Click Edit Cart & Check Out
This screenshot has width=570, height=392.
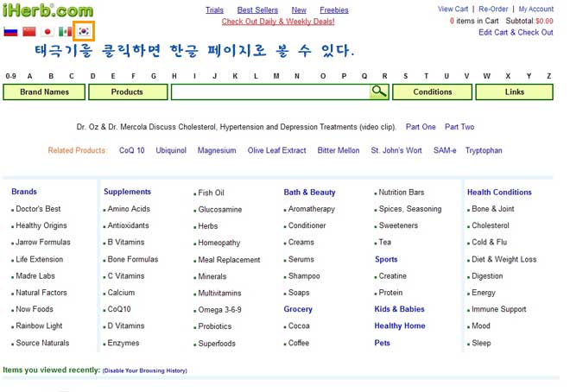pyautogui.click(x=516, y=33)
